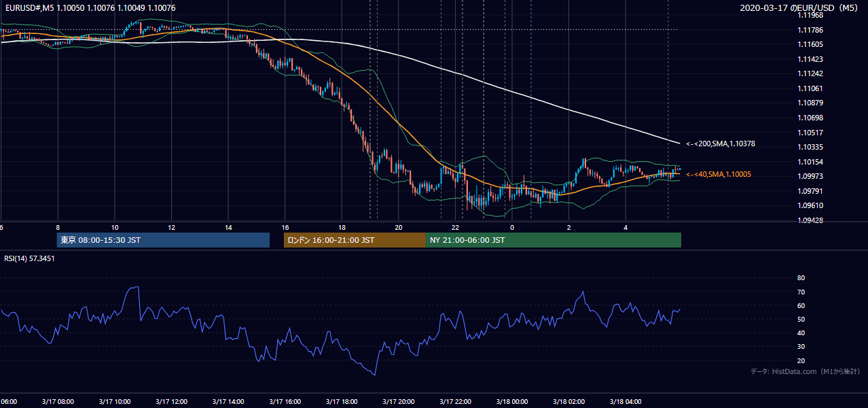The image size is (868, 408).
Task: Select the 東京 08:00-15:30 JST session bar
Action: (x=163, y=240)
